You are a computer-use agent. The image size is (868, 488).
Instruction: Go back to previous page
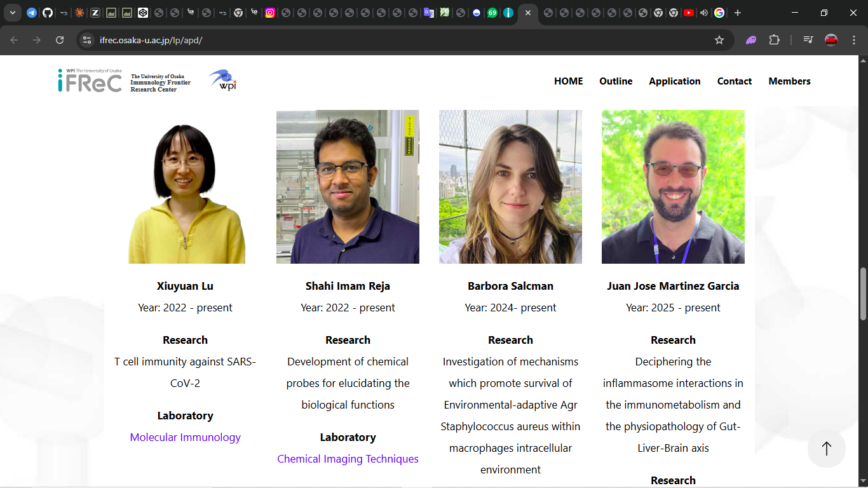click(14, 40)
